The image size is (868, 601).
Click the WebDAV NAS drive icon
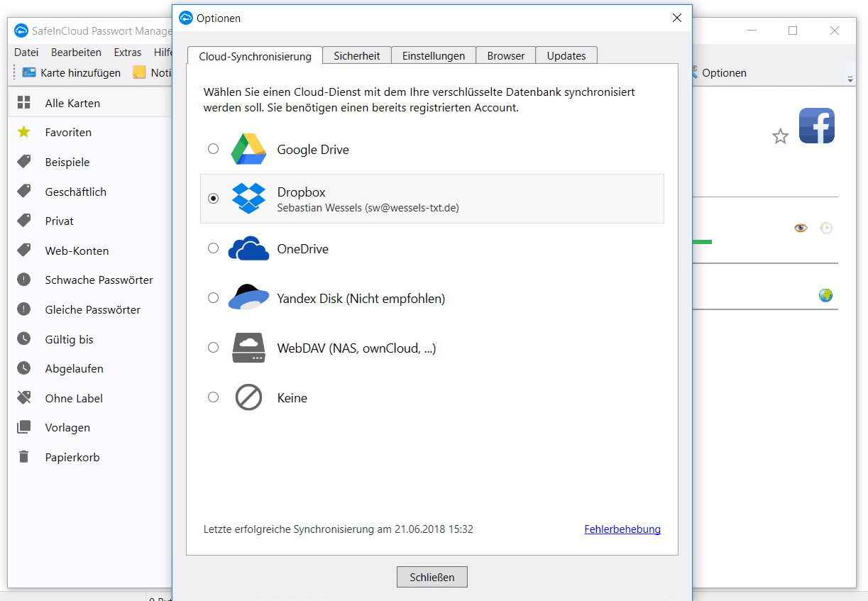pyautogui.click(x=248, y=348)
